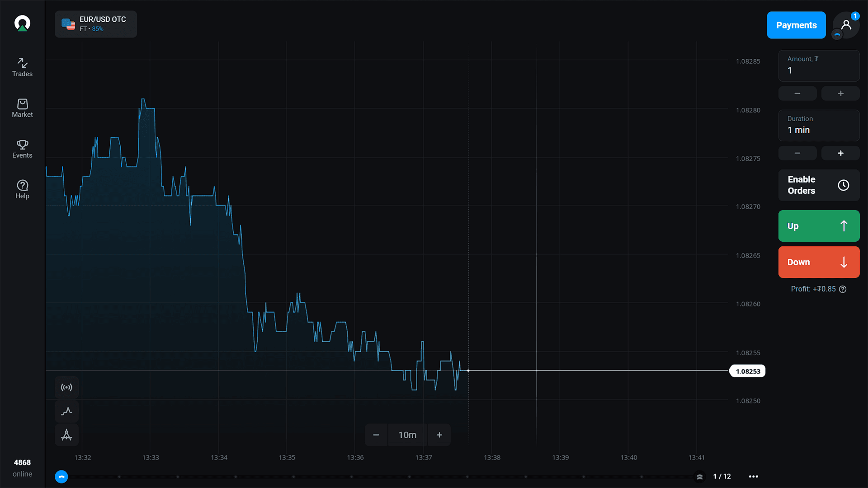Click the 1.08250 price axis label
This screenshot has height=488, width=868.
[748, 401]
